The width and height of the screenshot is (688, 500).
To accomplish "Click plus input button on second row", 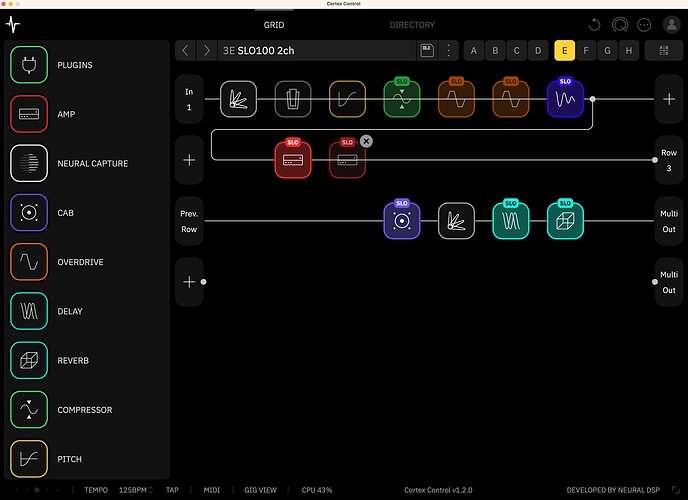I will click(x=189, y=160).
